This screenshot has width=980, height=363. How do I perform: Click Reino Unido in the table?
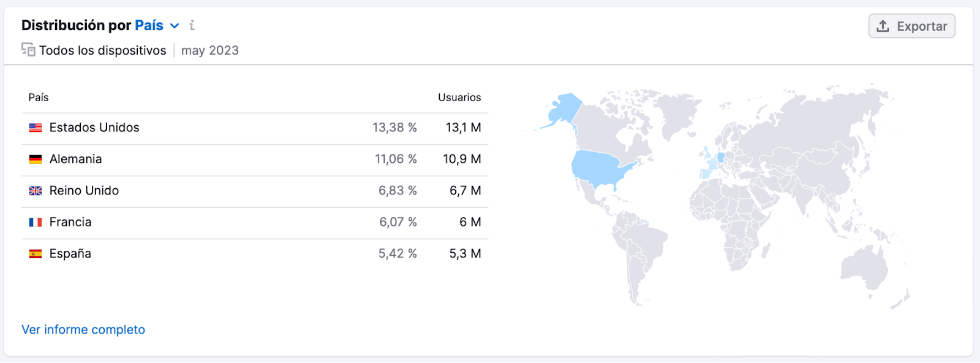coord(84,191)
